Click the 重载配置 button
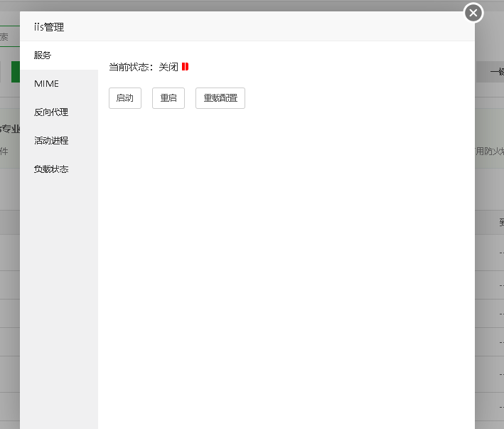Image resolution: width=504 pixels, height=429 pixels. [x=220, y=98]
